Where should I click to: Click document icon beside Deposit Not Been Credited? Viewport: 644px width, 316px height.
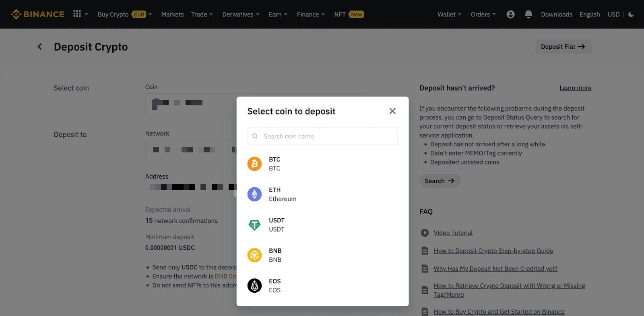(425, 269)
